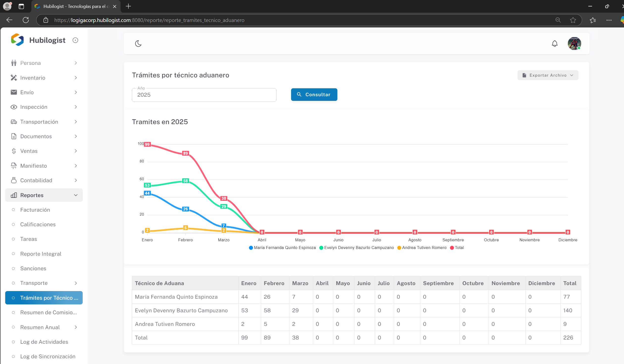Refresh the browser page
Image resolution: width=624 pixels, height=364 pixels.
[x=26, y=20]
